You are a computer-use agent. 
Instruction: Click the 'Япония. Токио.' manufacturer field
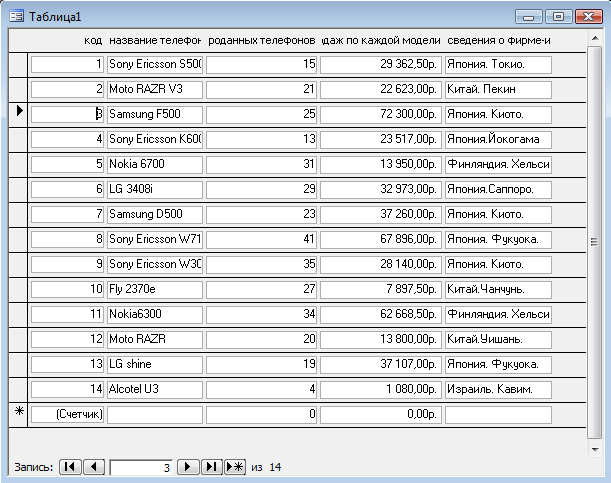498,65
